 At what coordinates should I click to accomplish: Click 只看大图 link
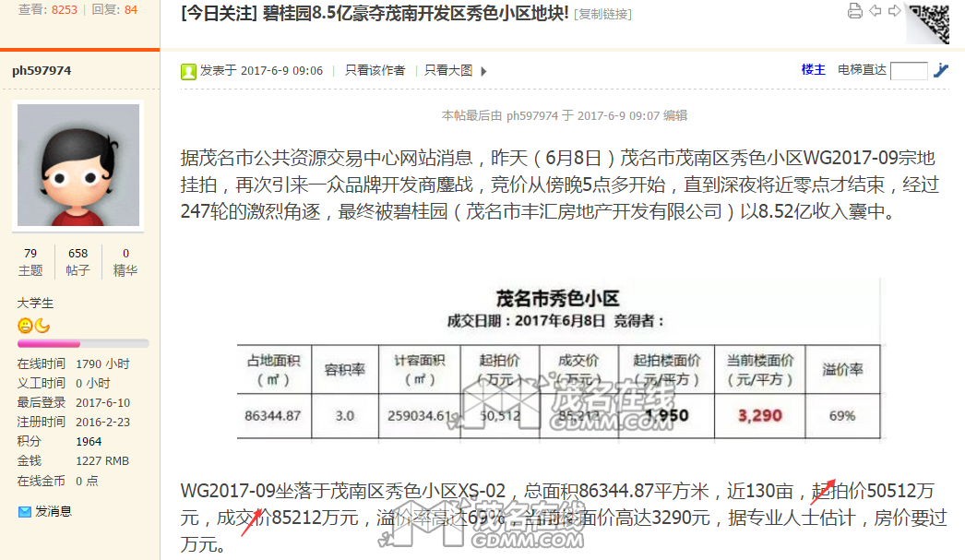point(448,70)
